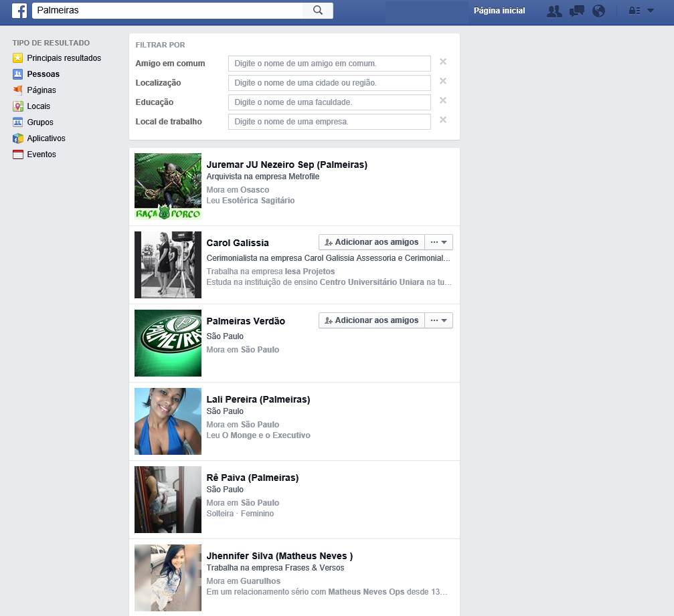The width and height of the screenshot is (674, 616).
Task: Open Juremar JU Nezeiro Sep (Palmeiras) name link
Action: point(286,165)
